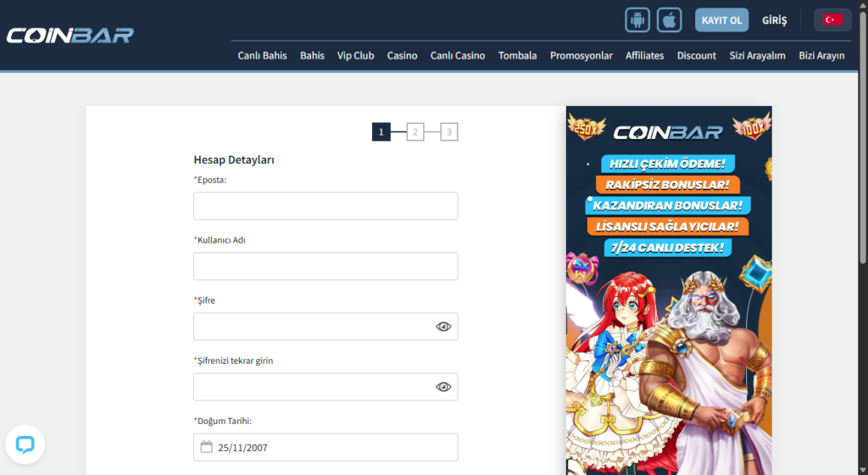Focus the Eposta input field
Screen dimensions: 868x475
click(x=325, y=206)
